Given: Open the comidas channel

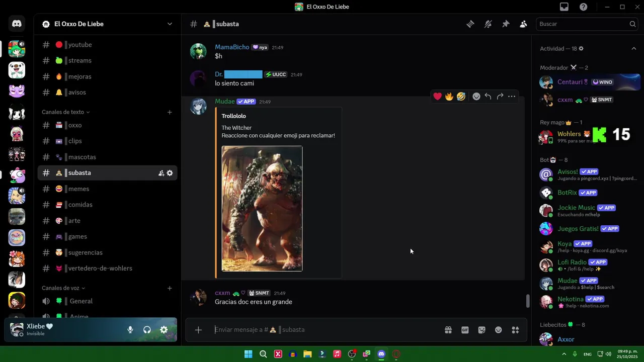Looking at the screenshot, I should [x=107, y=205].
